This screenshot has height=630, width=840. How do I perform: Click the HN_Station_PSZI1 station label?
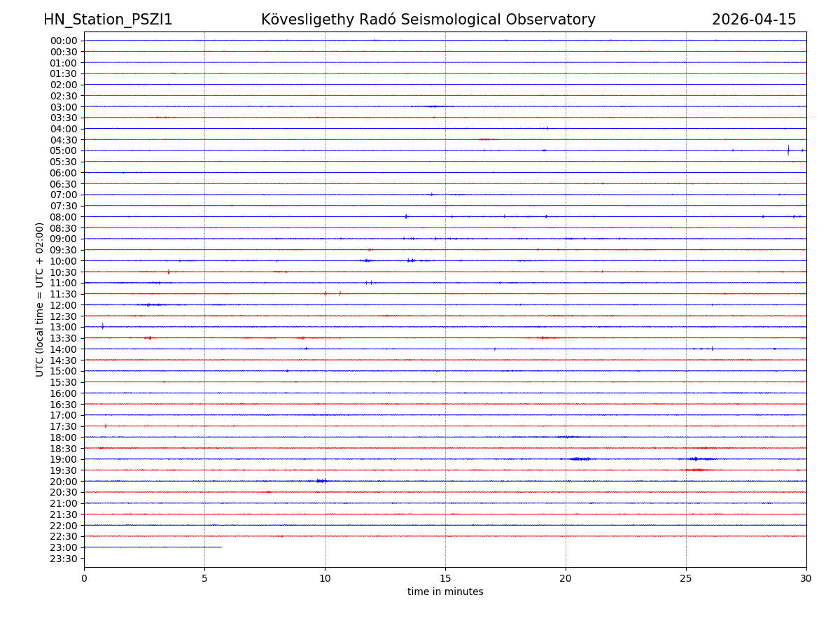pos(108,20)
